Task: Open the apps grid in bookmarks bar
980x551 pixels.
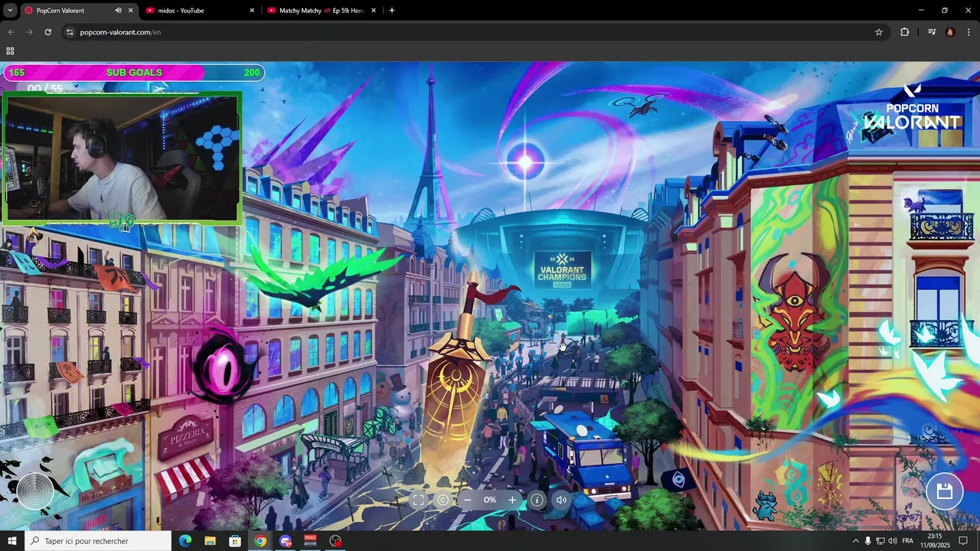Action: (x=10, y=51)
